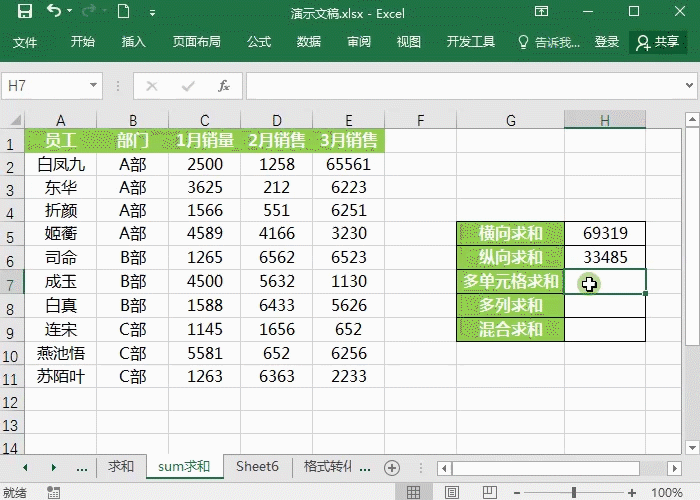This screenshot has width=700, height=500.
Task: Click cell containing 白凤九
Action: click(x=61, y=165)
